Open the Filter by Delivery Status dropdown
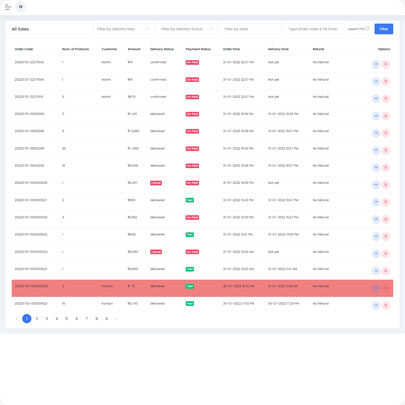405x405 pixels. click(187, 29)
